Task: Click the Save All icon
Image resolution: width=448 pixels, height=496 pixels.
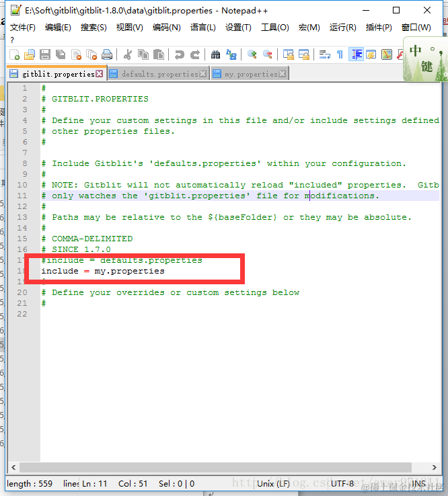Action: click(x=61, y=54)
